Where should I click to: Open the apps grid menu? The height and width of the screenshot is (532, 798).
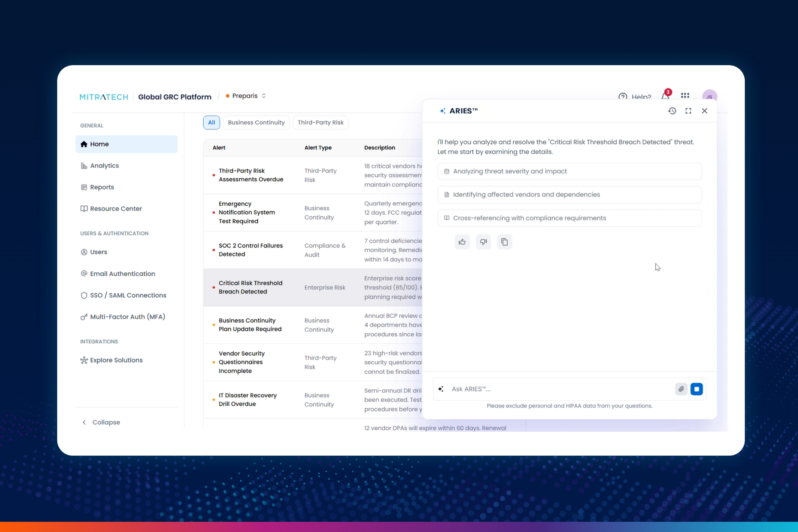click(685, 96)
